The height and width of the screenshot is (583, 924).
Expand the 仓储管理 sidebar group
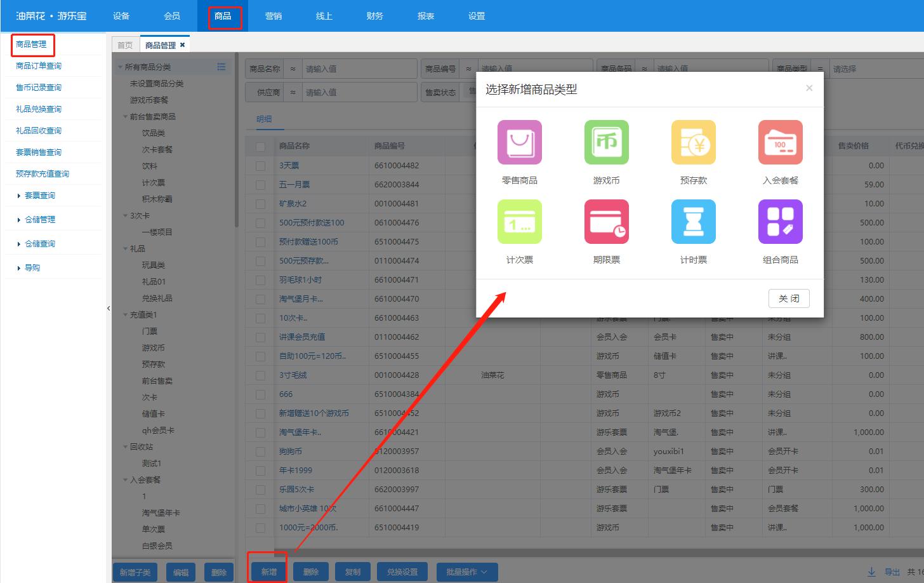(x=39, y=220)
